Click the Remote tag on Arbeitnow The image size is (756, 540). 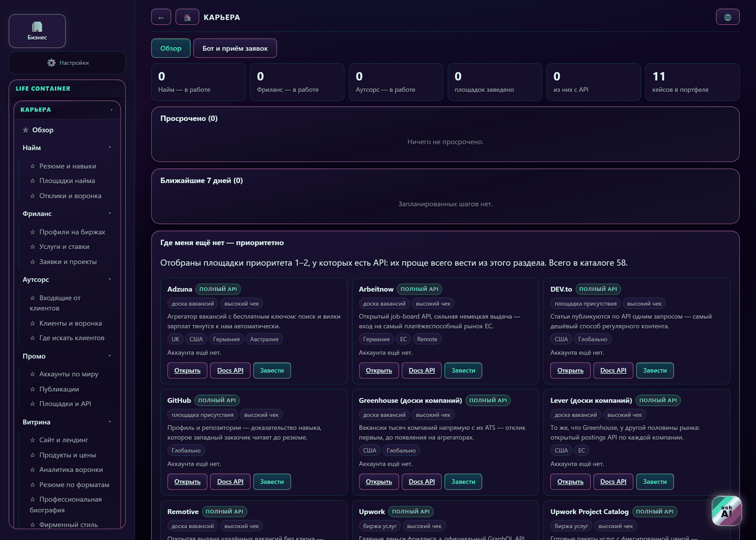pos(427,339)
